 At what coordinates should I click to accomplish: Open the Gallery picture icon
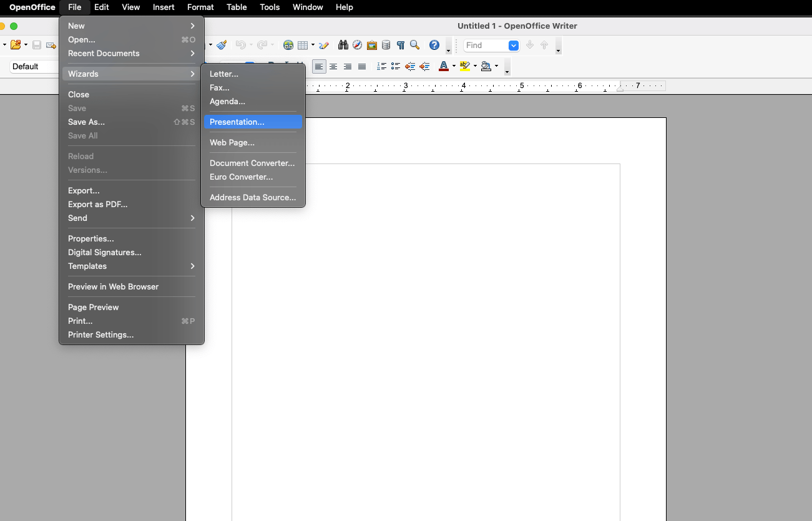pos(372,45)
